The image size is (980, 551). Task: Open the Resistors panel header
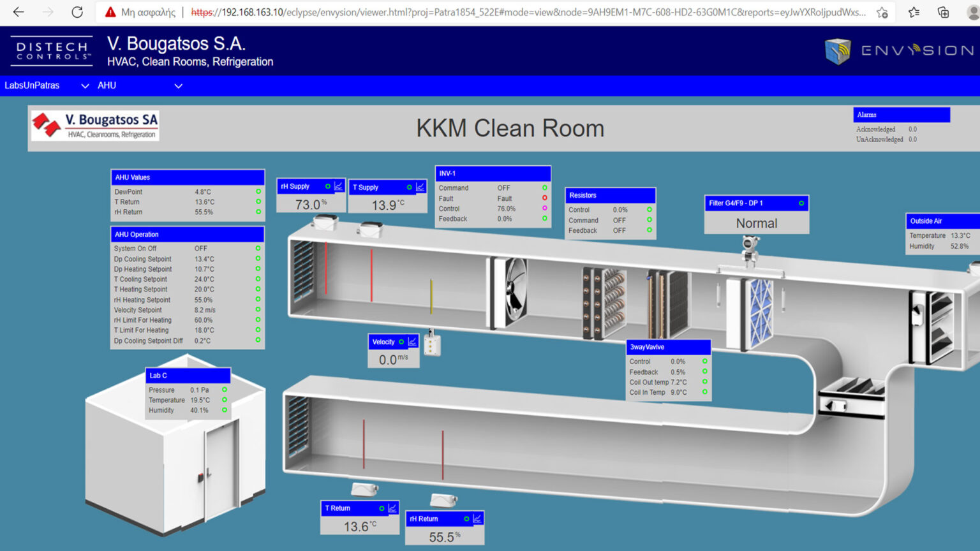(x=610, y=195)
